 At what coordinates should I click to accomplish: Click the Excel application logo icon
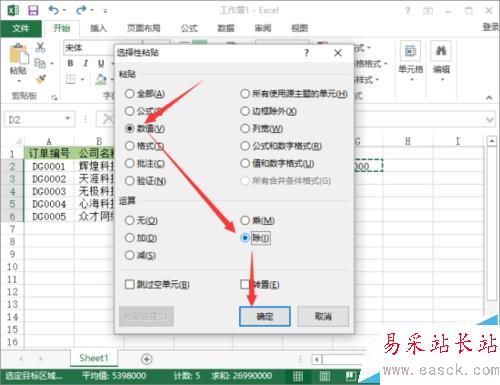(x=13, y=10)
